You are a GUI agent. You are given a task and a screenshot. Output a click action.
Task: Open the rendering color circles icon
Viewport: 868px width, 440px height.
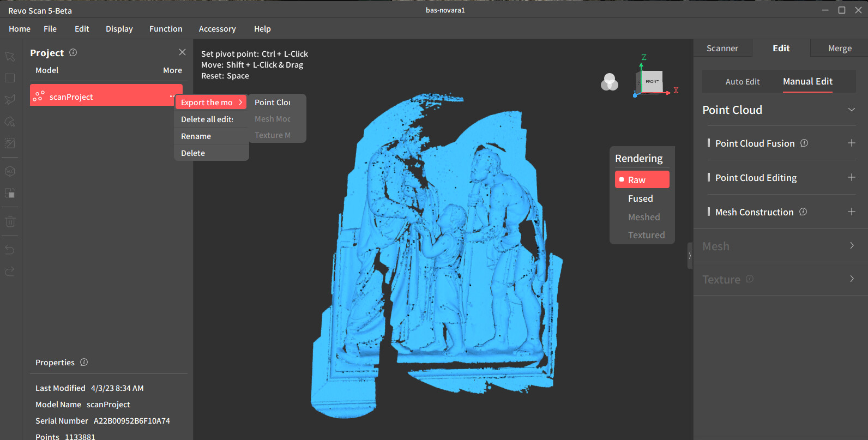609,82
